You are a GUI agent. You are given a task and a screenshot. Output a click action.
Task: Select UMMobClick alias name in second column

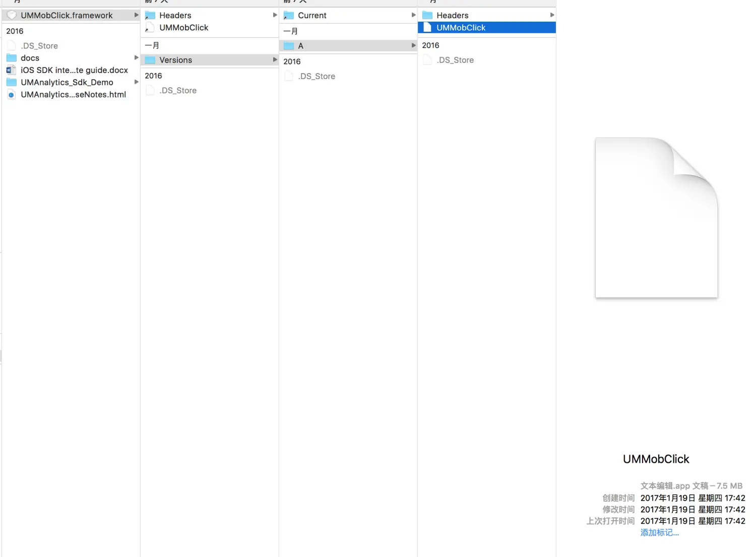click(x=184, y=27)
